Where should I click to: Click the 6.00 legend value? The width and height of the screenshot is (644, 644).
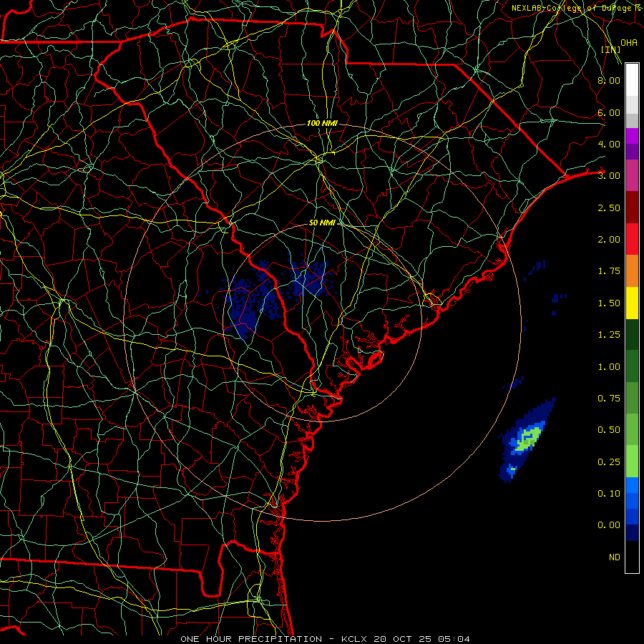pyautogui.click(x=609, y=112)
